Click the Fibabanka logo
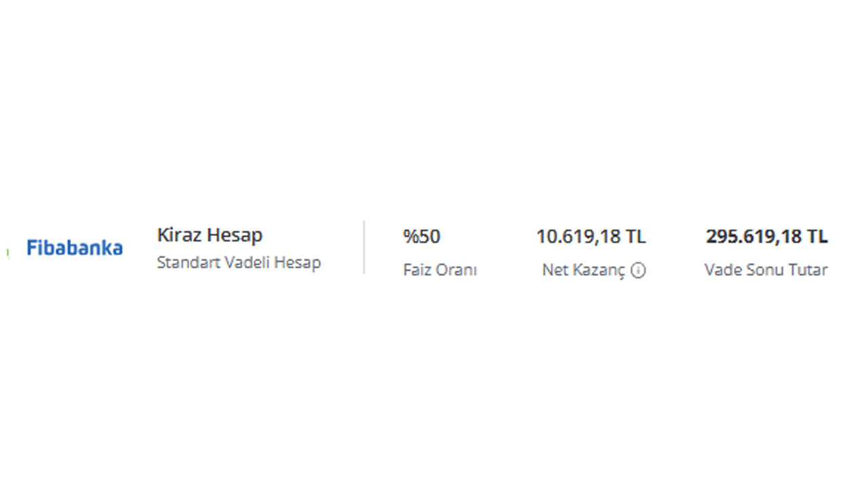Screen dimensions: 868x488 75,247
